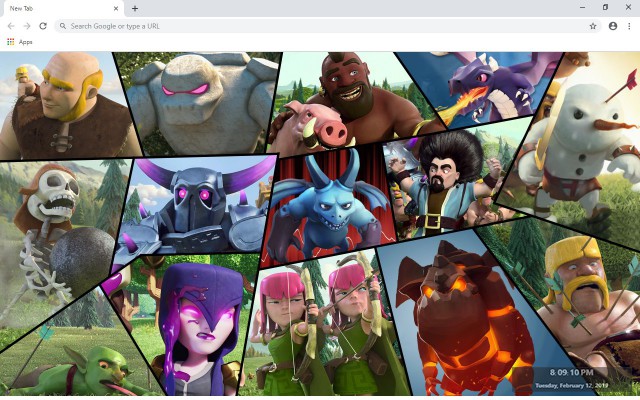Open the Apps shortcut in bookmarks bar
The image size is (640, 400).
pos(20,42)
